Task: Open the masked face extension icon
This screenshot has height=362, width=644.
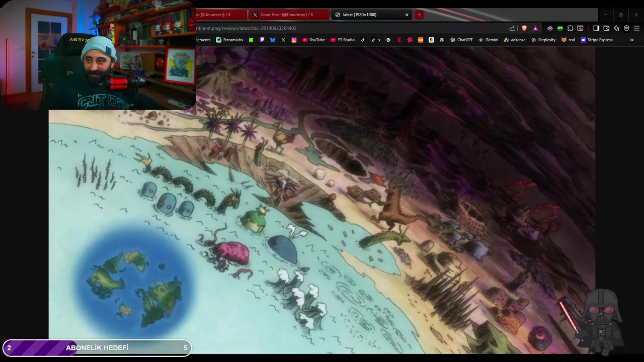Action: point(550,28)
